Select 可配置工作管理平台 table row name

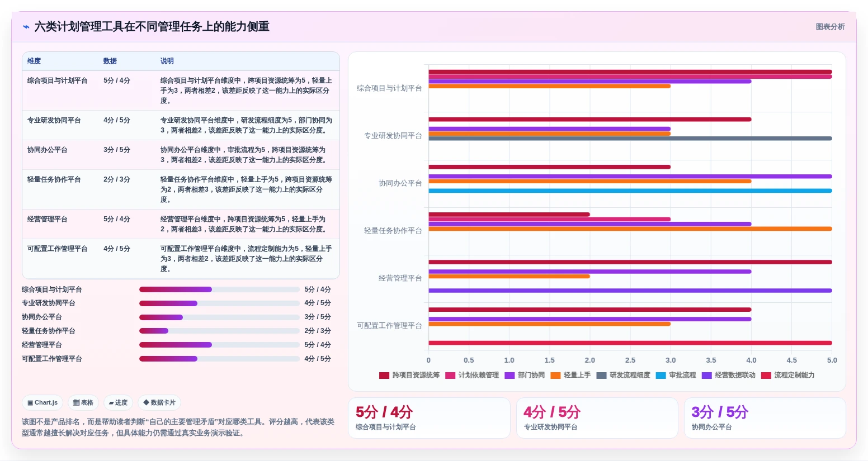tap(58, 249)
